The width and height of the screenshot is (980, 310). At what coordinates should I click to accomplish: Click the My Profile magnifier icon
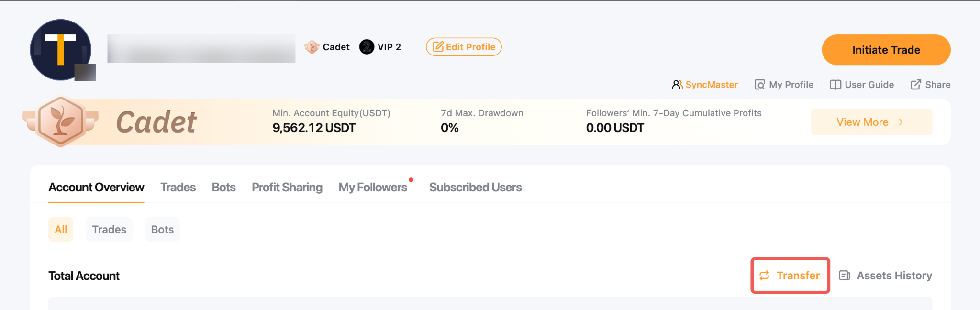[760, 85]
